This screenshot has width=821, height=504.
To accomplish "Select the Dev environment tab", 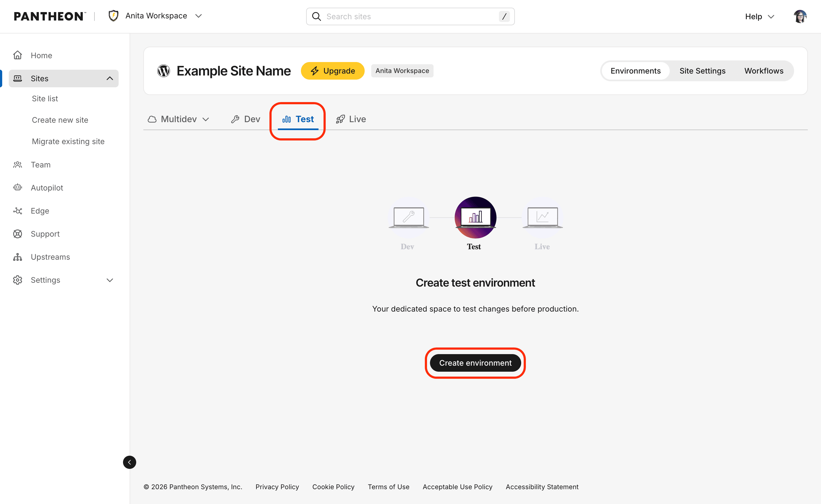I will point(245,119).
